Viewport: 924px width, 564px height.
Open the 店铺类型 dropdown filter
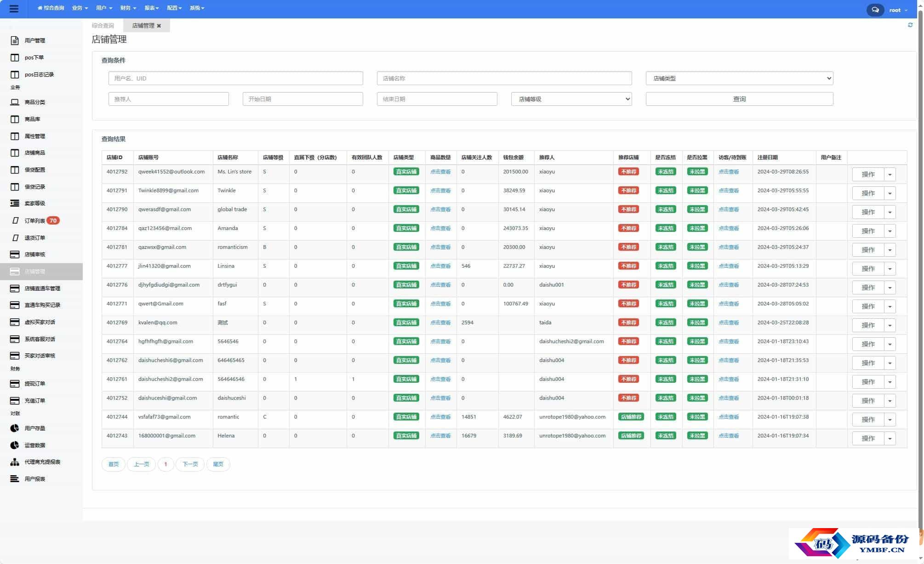(x=739, y=78)
